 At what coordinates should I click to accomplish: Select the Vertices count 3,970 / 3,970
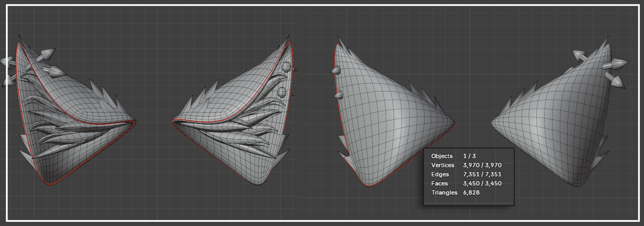482,165
